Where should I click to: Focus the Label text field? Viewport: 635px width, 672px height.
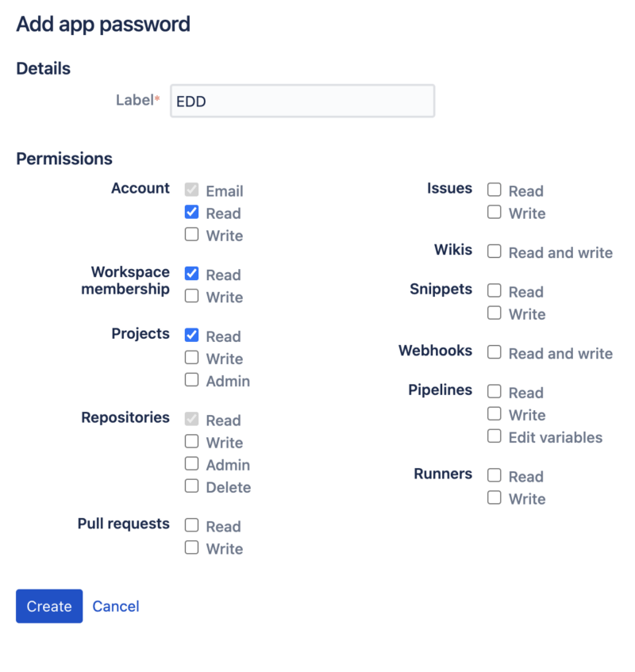[302, 102]
